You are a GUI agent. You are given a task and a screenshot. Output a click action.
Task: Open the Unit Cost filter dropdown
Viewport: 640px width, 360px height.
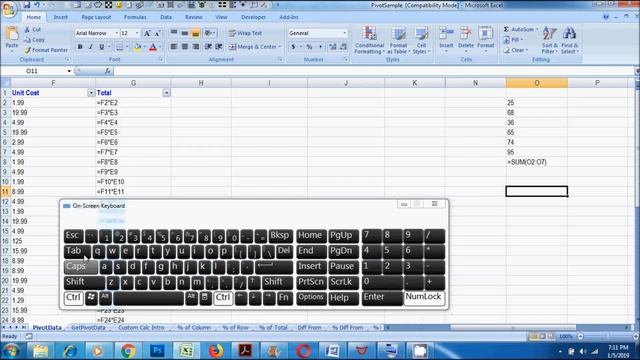(x=91, y=93)
